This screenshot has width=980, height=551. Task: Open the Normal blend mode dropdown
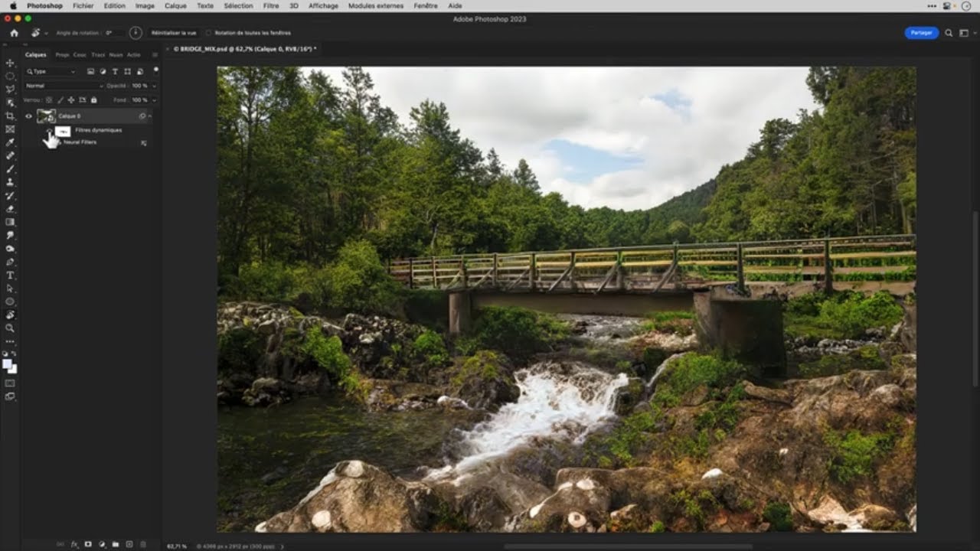point(63,86)
